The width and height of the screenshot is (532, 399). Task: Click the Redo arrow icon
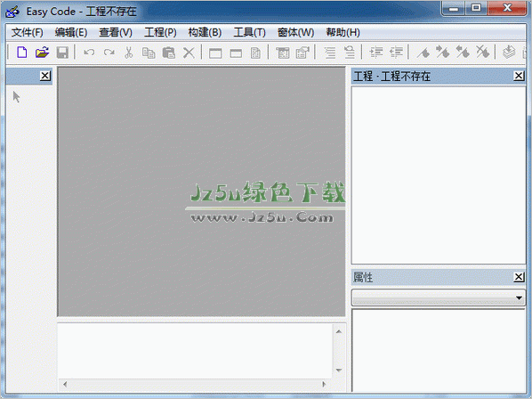[109, 53]
